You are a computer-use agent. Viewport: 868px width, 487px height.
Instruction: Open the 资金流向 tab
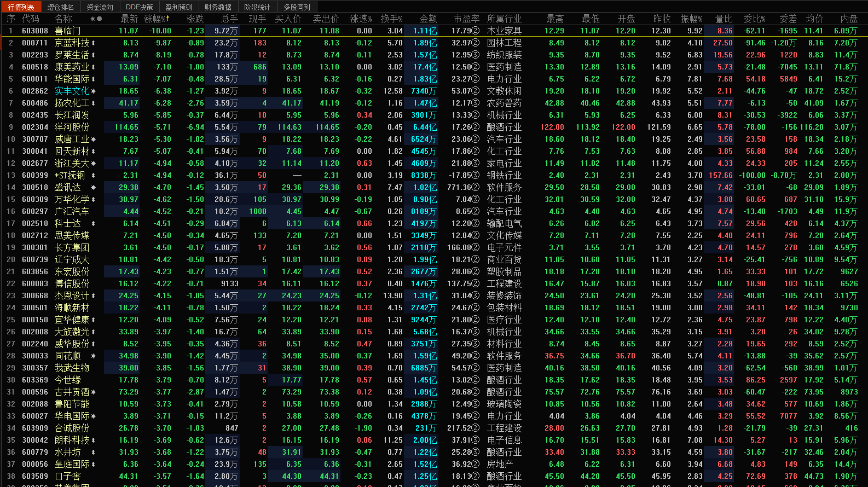[x=100, y=7]
